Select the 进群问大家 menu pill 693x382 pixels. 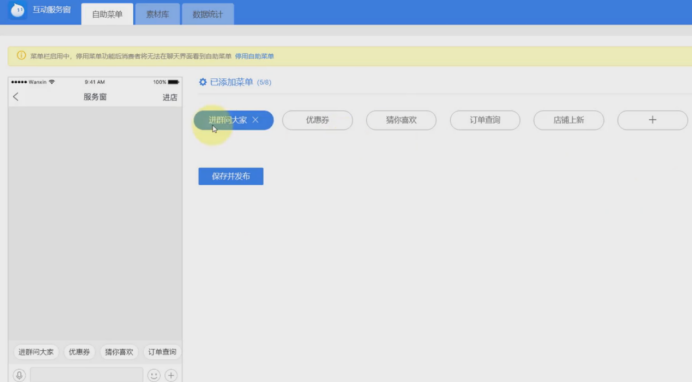tap(233, 120)
